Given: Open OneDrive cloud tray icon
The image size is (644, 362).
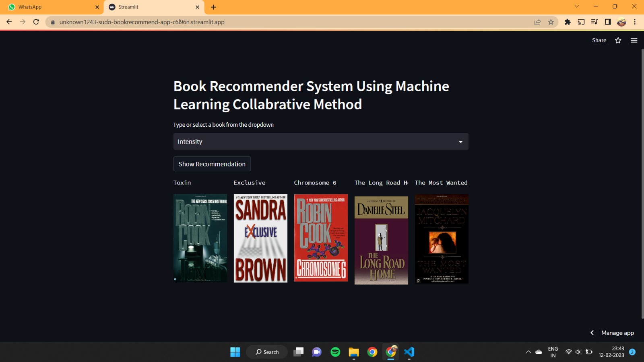Looking at the screenshot, I should [539, 352].
